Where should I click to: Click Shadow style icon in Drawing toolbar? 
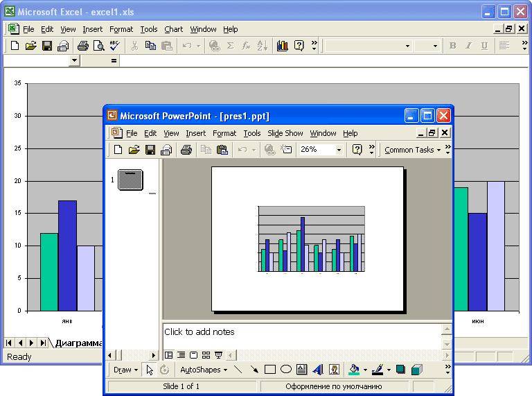click(400, 370)
